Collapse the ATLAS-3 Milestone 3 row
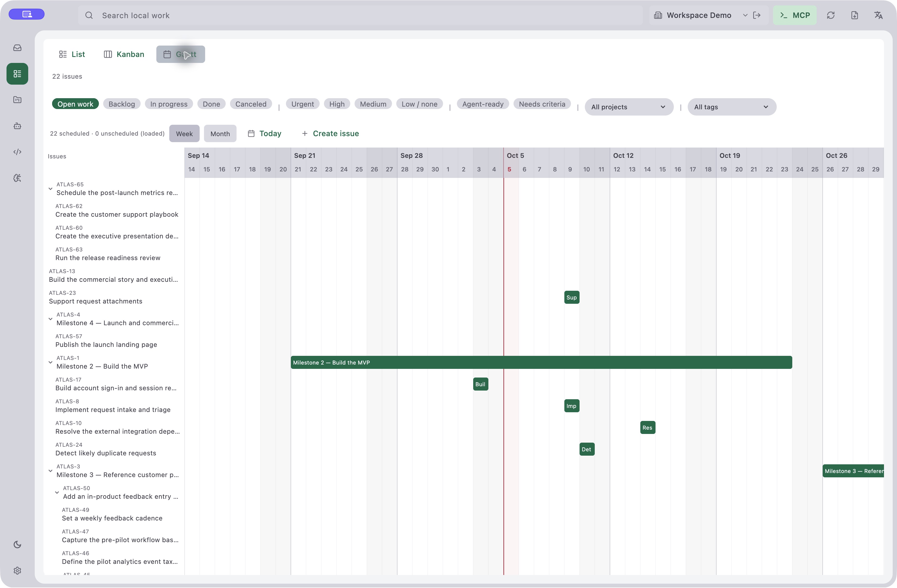897x588 pixels. click(x=50, y=471)
